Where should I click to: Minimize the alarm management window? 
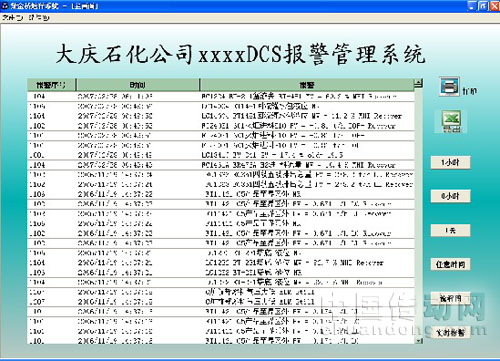(x=472, y=6)
